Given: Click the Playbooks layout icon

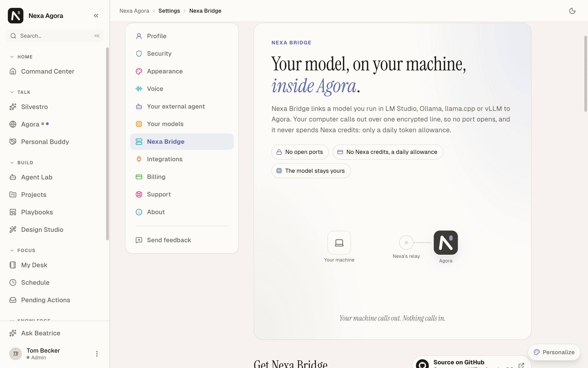Looking at the screenshot, I should [x=13, y=212].
